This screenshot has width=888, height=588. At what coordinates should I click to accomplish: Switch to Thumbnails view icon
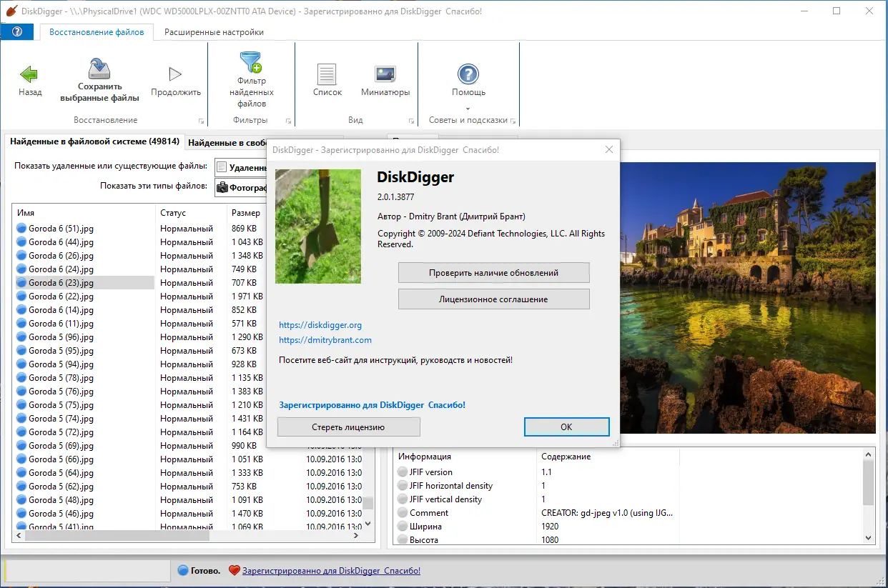click(385, 74)
